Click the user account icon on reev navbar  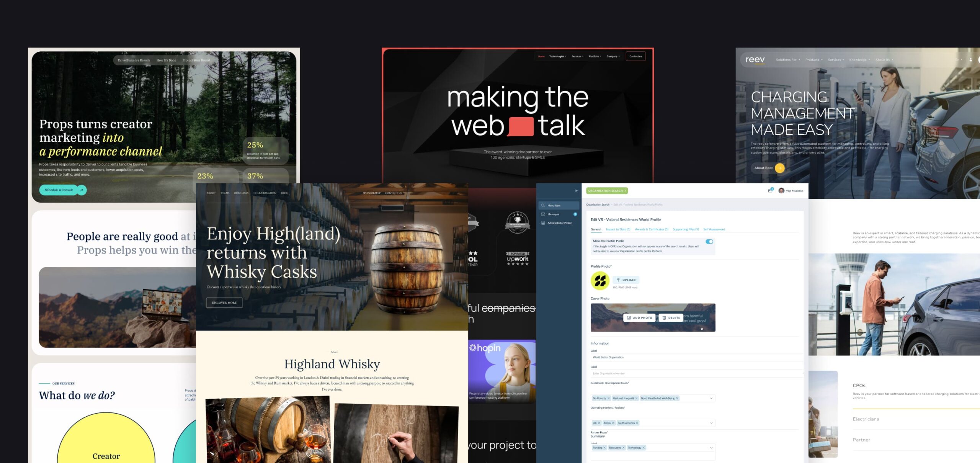tap(970, 60)
